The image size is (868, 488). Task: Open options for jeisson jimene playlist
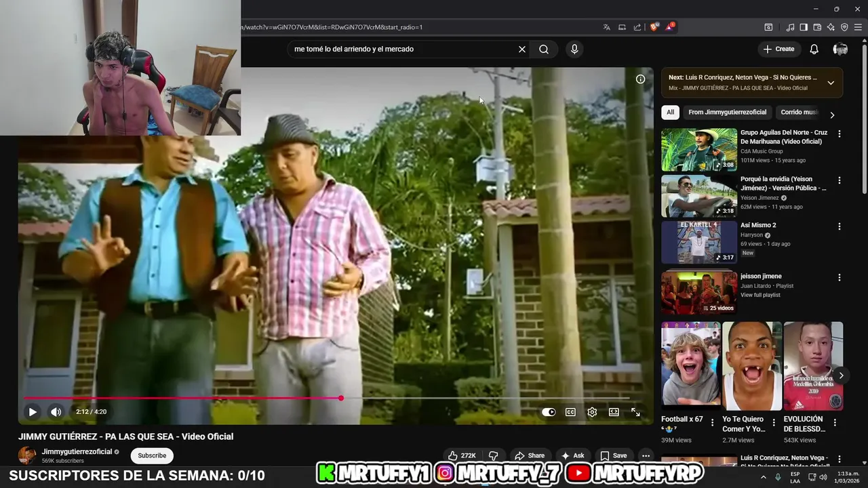click(840, 277)
